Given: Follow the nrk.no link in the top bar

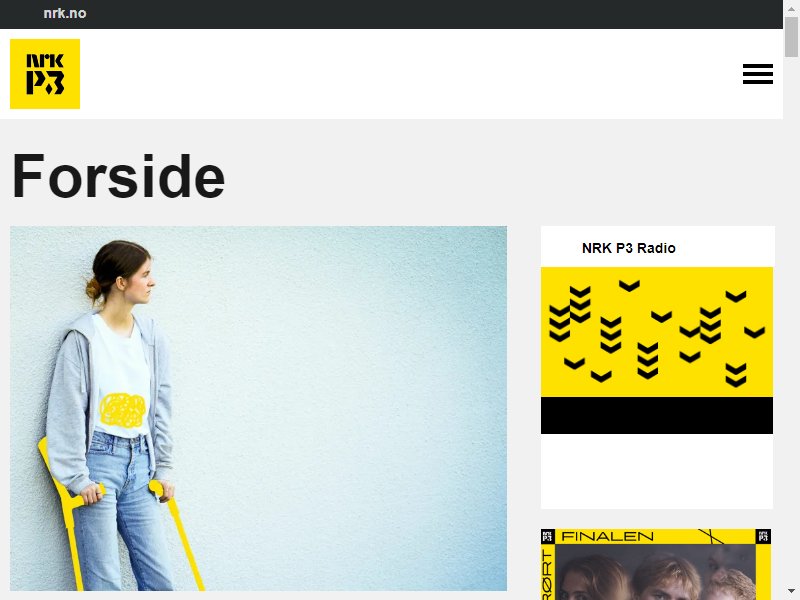Looking at the screenshot, I should (65, 13).
